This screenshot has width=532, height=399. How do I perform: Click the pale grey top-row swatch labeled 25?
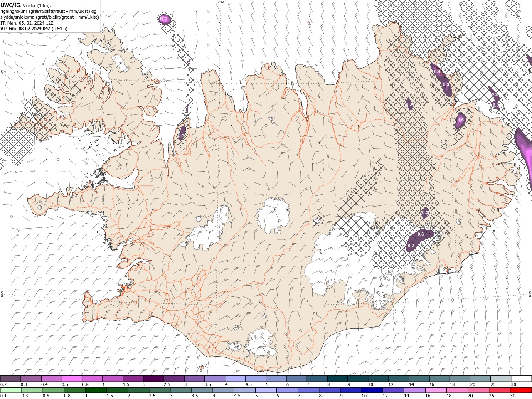501,379
